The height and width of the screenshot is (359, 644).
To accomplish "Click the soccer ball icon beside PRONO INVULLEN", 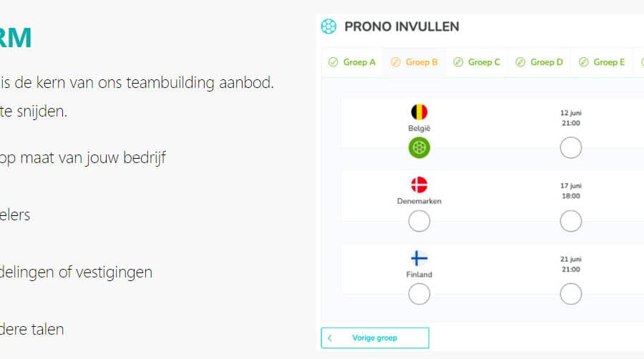I will 328,26.
